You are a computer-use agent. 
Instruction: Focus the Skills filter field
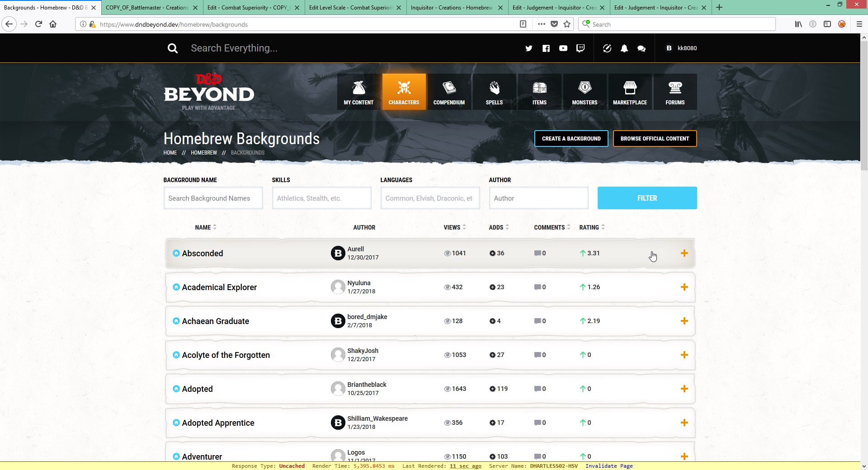(x=321, y=198)
